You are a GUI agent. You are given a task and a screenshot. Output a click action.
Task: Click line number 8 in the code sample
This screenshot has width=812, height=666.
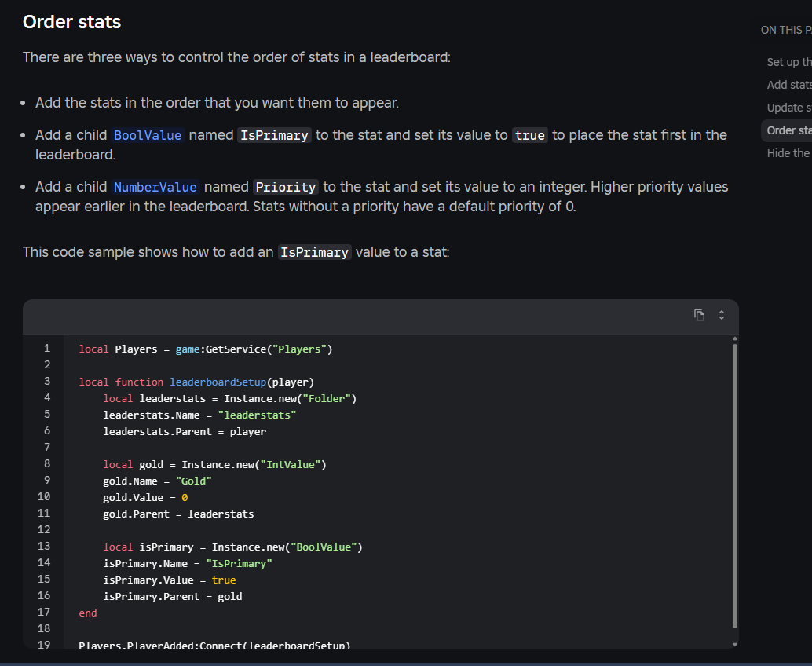pos(46,463)
